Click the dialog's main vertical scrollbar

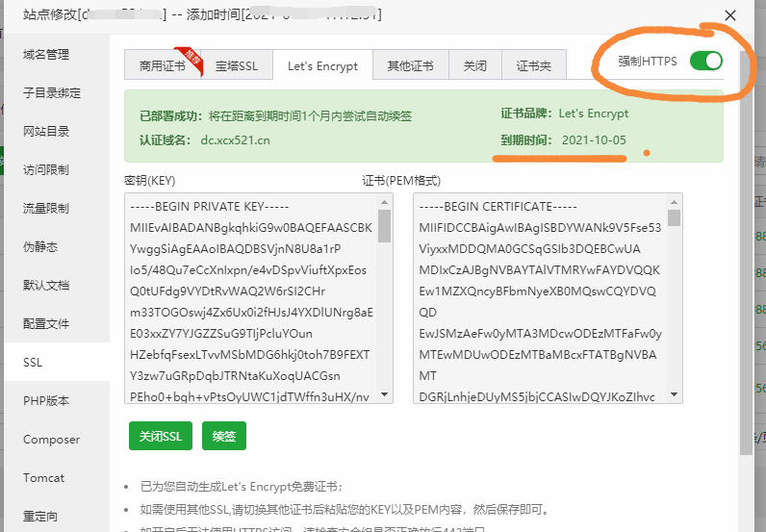click(746, 252)
